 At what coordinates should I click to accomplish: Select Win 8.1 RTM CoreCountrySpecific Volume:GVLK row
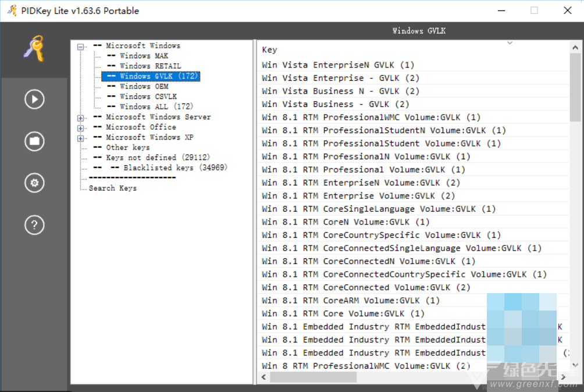414,235
